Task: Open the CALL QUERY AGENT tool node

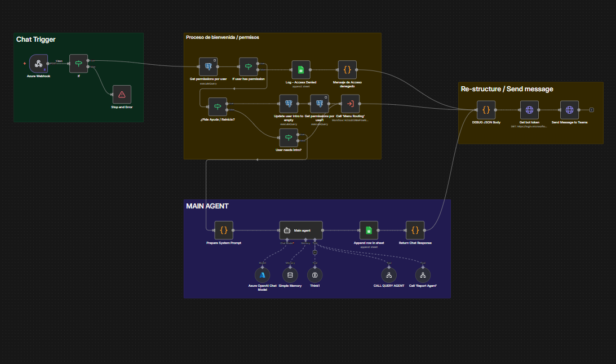Action: point(389,276)
